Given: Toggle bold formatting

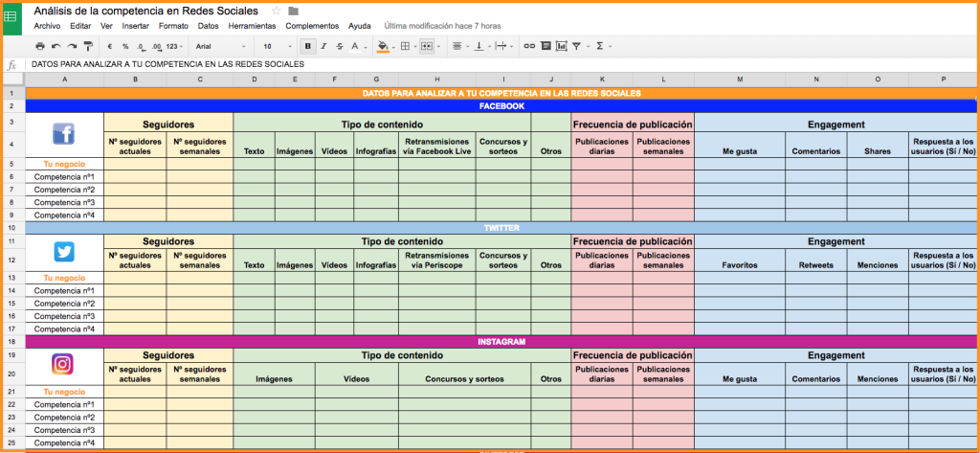Looking at the screenshot, I should coord(307,46).
